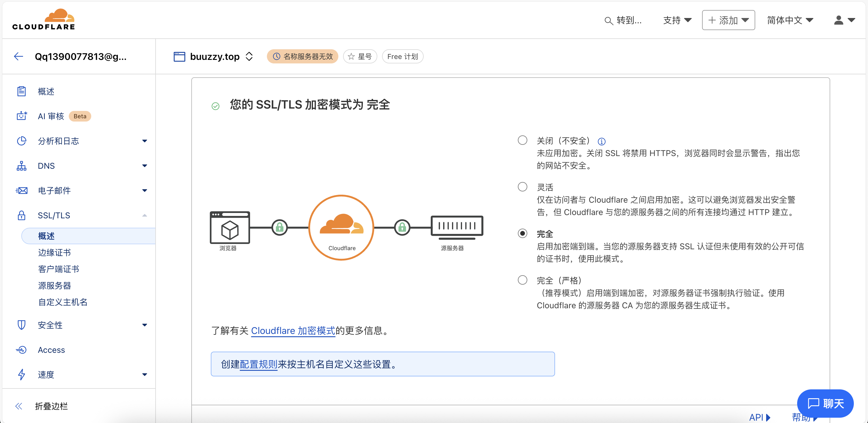Click the 电子邮件 envelope icon
The width and height of the screenshot is (868, 423).
point(22,191)
